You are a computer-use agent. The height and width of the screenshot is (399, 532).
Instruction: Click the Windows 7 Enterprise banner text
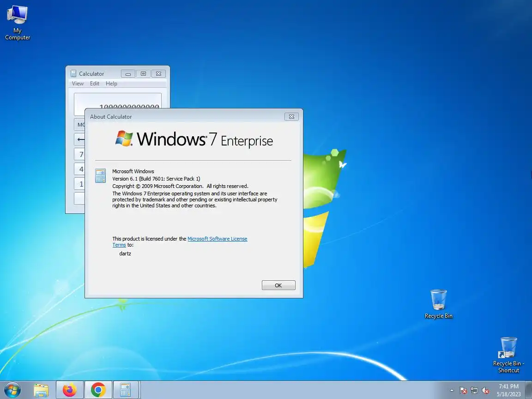tap(205, 139)
